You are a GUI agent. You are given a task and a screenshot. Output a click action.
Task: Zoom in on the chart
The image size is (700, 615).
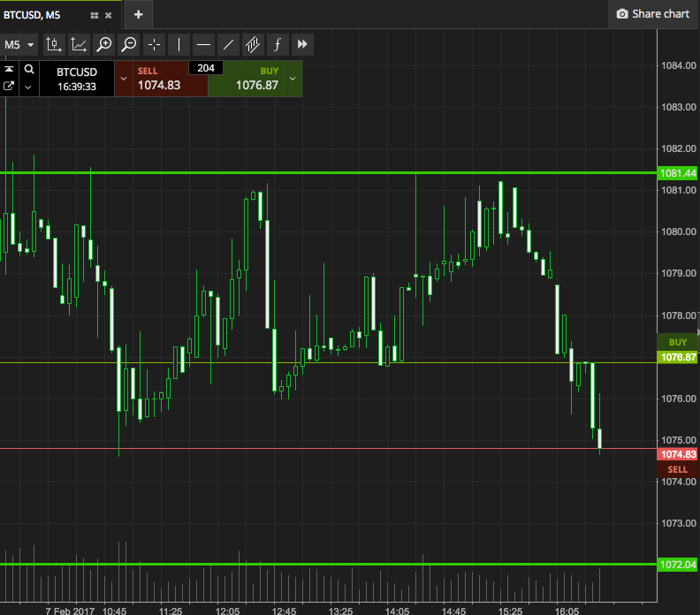click(104, 44)
